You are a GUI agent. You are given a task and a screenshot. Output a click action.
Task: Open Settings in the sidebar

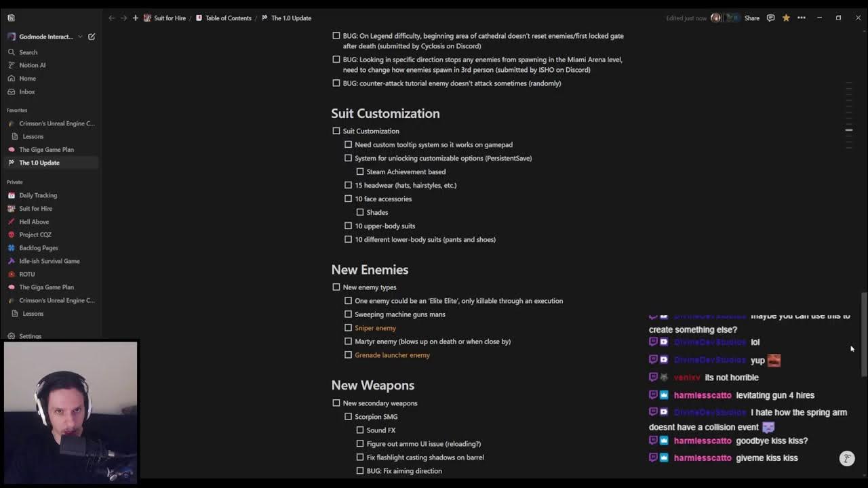point(30,336)
